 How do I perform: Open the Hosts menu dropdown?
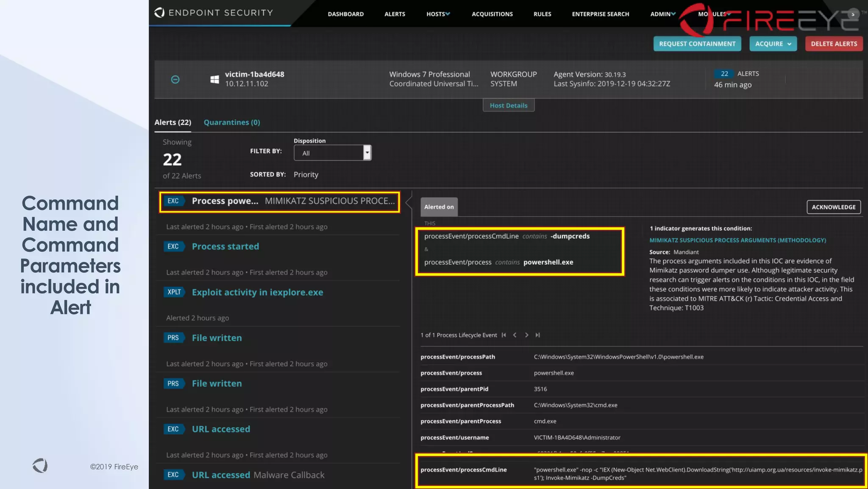[438, 14]
